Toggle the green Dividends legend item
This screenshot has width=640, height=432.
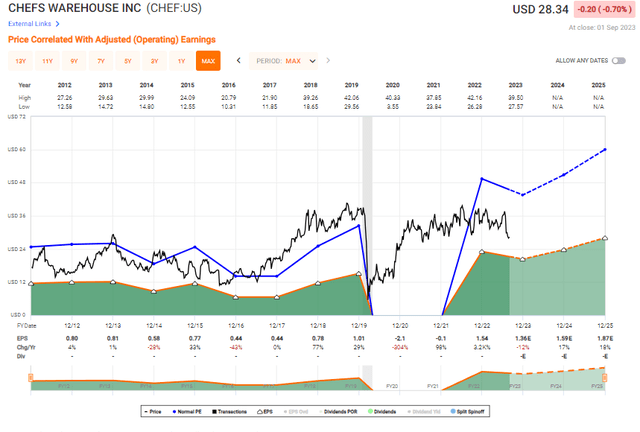click(382, 412)
